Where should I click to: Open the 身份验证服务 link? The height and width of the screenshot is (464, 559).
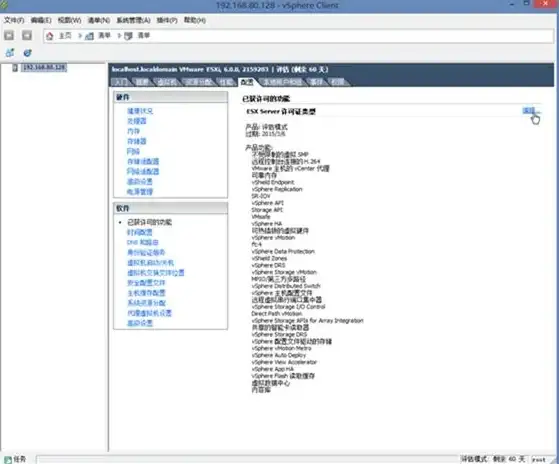coord(146,253)
